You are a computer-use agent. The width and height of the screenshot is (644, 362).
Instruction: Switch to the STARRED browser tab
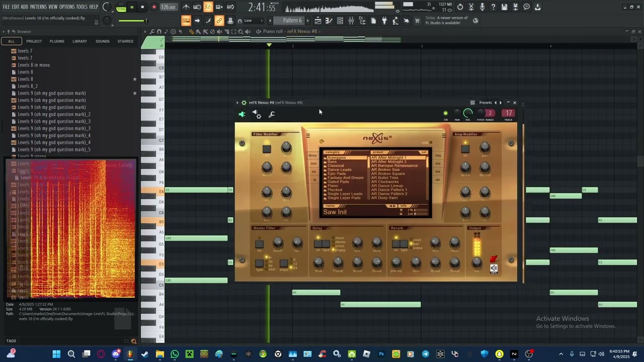(x=125, y=41)
